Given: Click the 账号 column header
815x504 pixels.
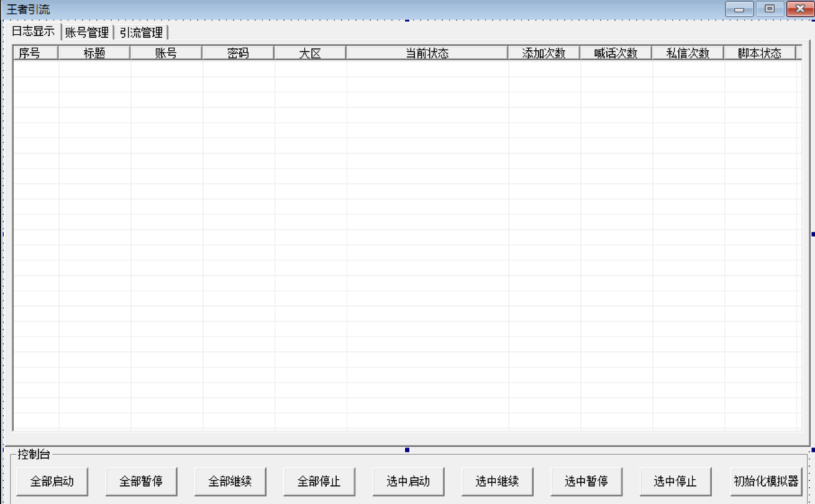Looking at the screenshot, I should coord(165,53).
